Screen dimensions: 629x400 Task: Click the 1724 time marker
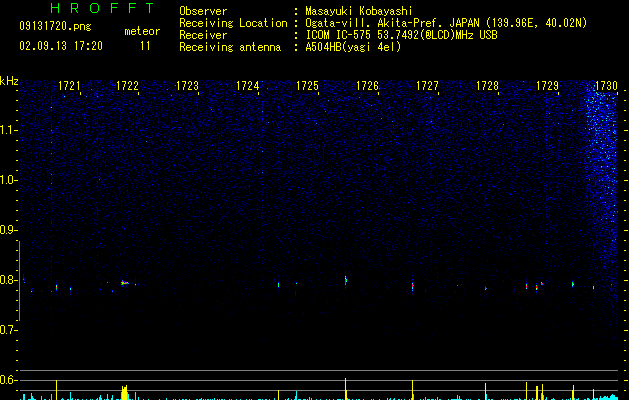pyautogui.click(x=248, y=86)
